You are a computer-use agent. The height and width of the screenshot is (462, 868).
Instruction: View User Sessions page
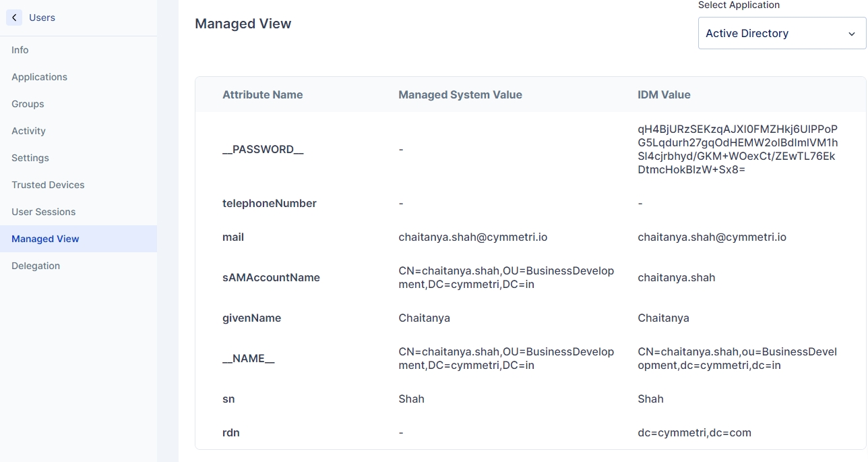[43, 212]
